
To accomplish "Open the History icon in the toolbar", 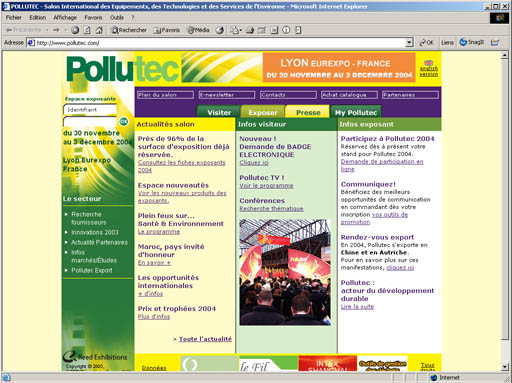I will click(220, 30).
